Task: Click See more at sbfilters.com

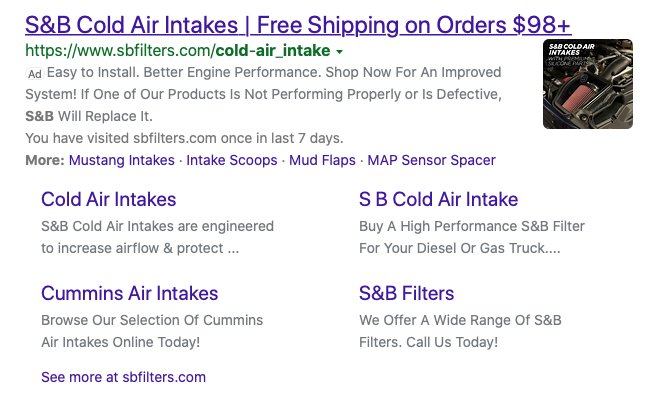Action: pos(123,377)
